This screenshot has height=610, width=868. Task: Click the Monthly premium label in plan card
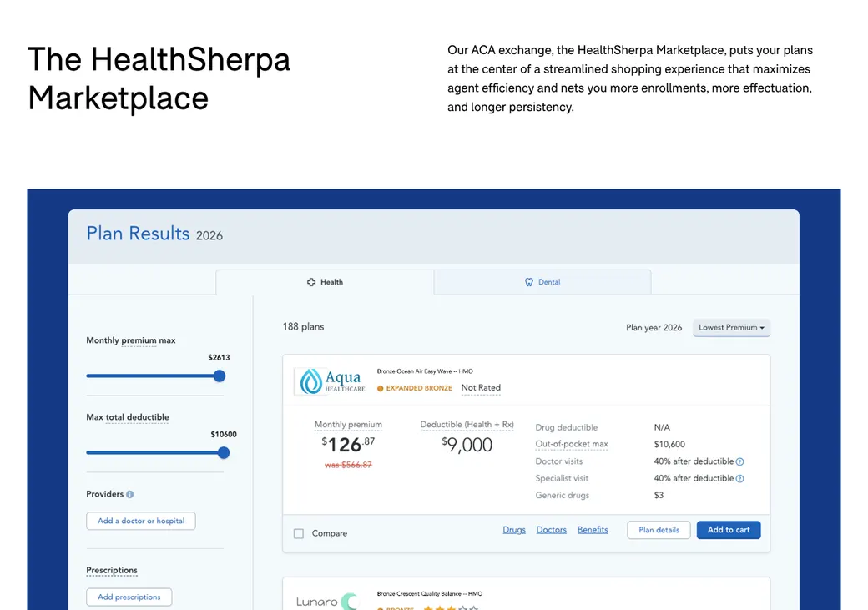[x=348, y=425]
